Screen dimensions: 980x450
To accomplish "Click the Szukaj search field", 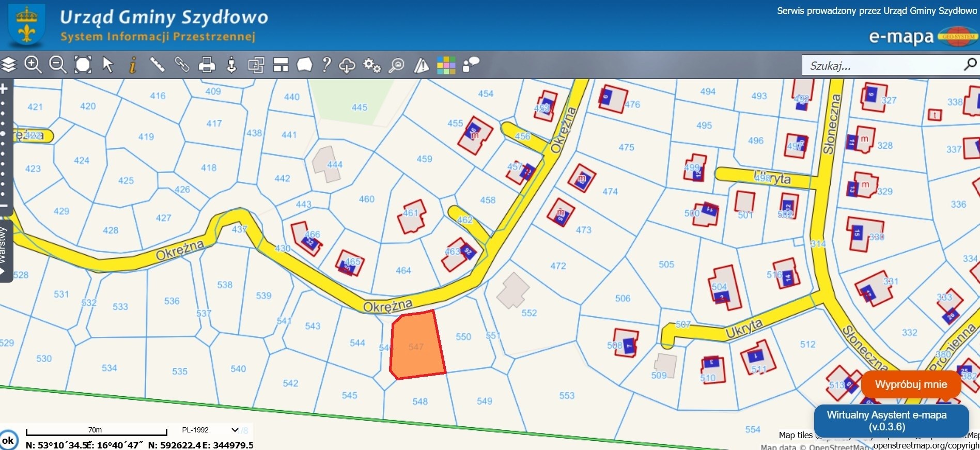I will [x=882, y=66].
